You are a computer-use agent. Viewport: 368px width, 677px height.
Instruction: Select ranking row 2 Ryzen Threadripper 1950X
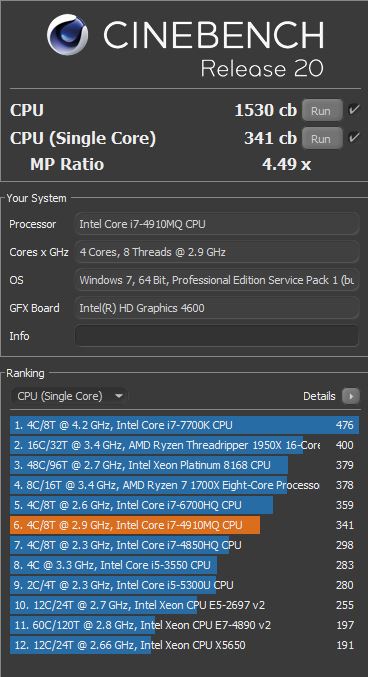pos(184,445)
